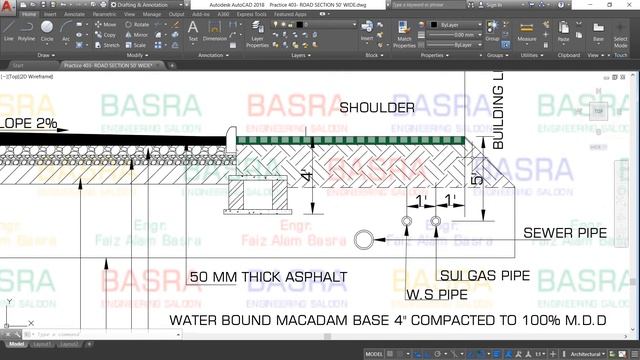Activate the Stretch command
Image resolution: width=640 pixels, height=360 pixels.
107,45
